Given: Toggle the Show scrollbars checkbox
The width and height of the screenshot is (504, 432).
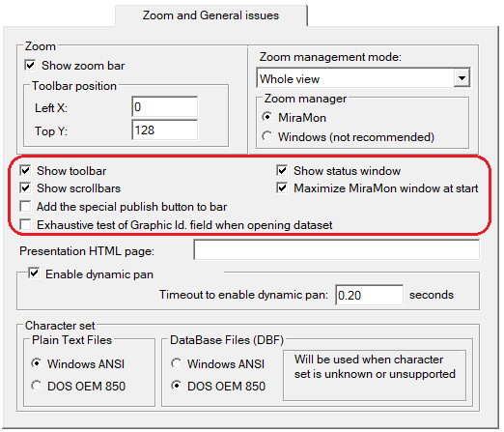Looking at the screenshot, I should tap(25, 188).
